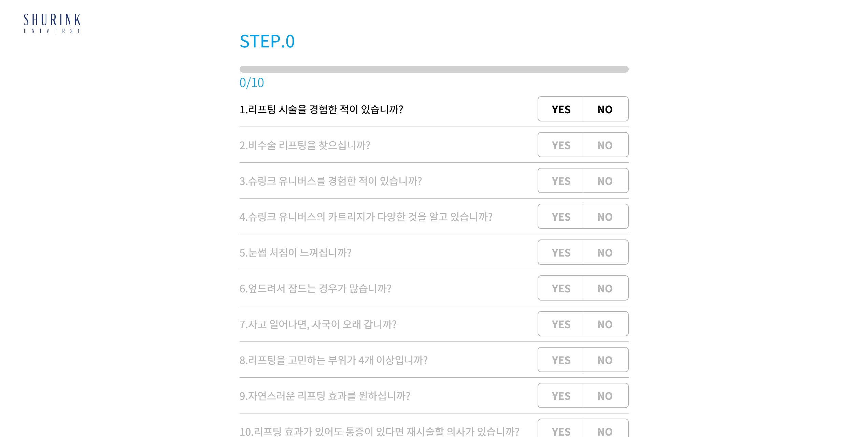The image size is (868, 437).
Task: Answer YES to question 9 natural lifting effect
Action: pyautogui.click(x=560, y=396)
